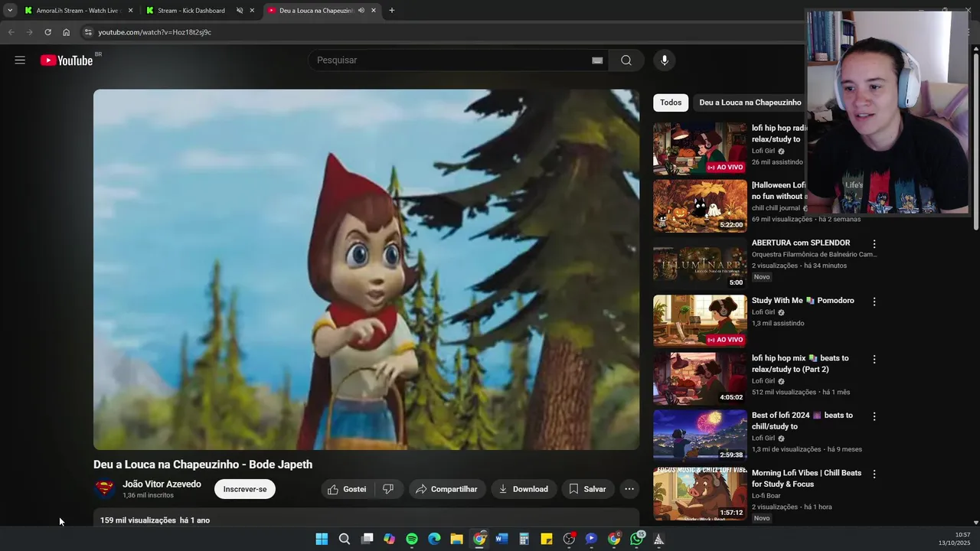Mute the YouTube tab via speaker icon
980x551 pixels.
[x=361, y=11]
